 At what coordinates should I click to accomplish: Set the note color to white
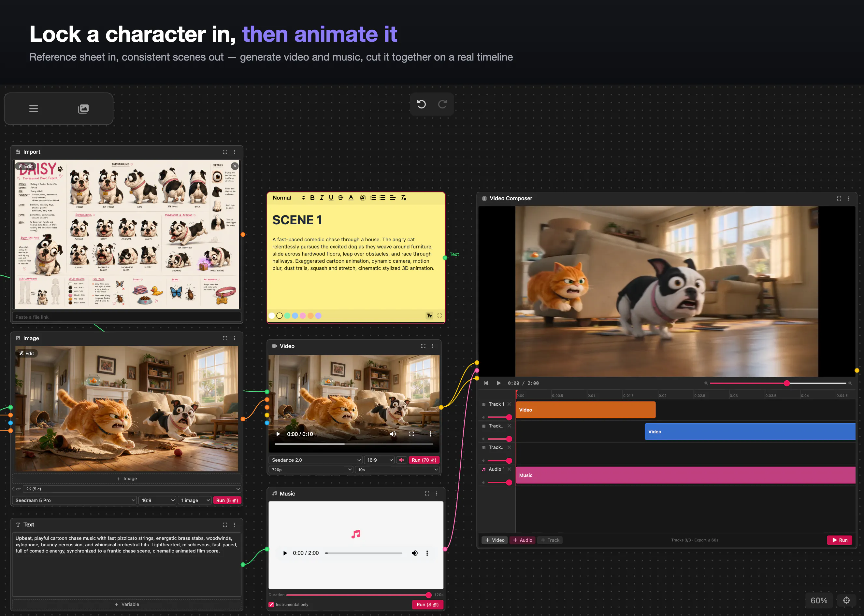[x=272, y=315]
